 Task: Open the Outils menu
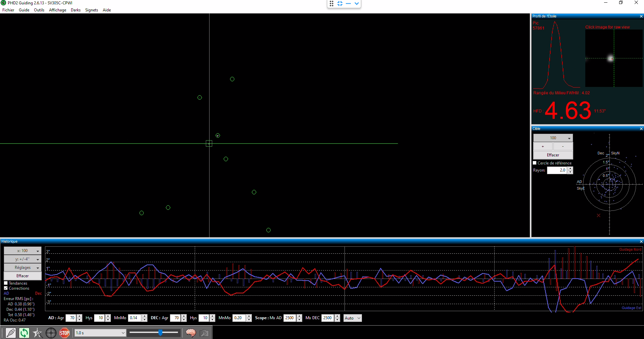coord(39,10)
